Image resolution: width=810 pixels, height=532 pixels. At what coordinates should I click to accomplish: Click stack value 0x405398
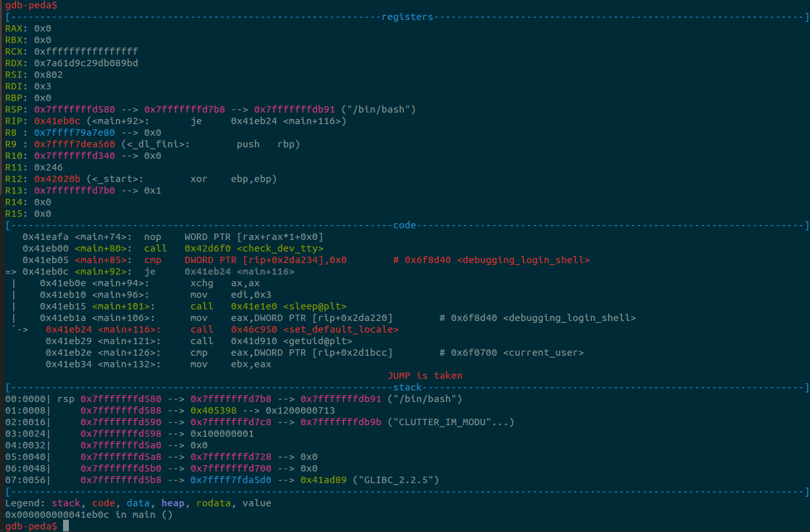tap(214, 410)
